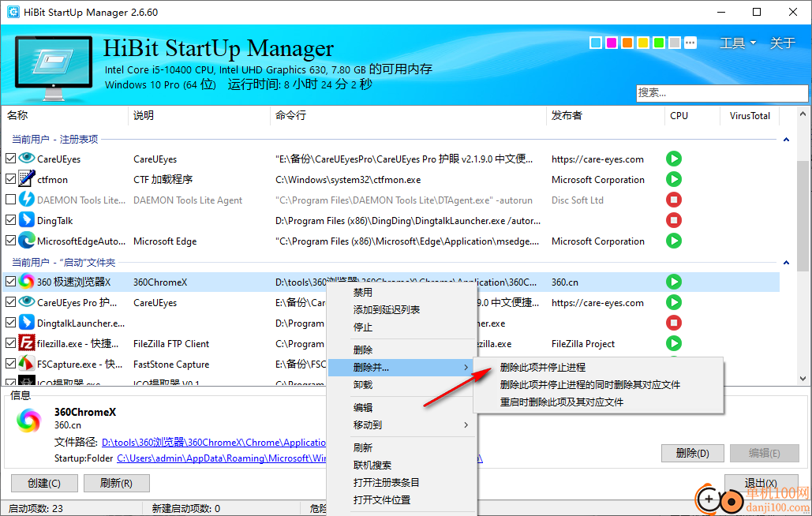
Task: Click green status icon for MicrosoftEdgeAuto row
Action: [674, 241]
